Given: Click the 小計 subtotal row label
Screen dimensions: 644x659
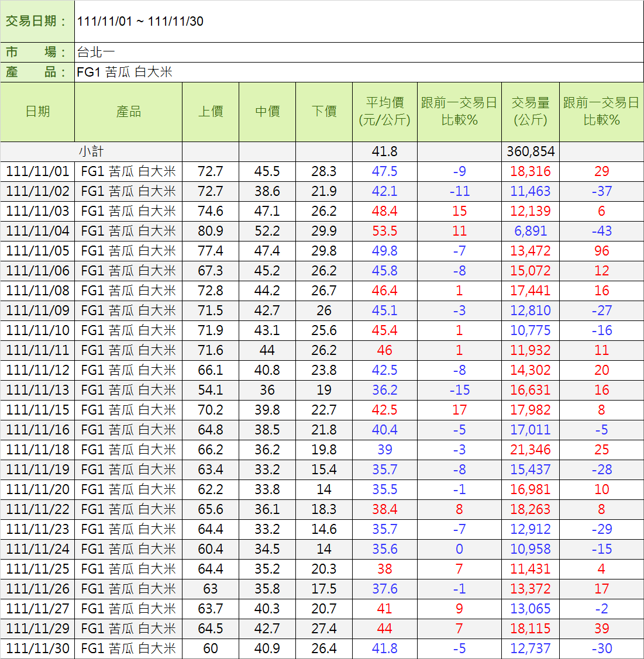Looking at the screenshot, I should click(x=91, y=151).
